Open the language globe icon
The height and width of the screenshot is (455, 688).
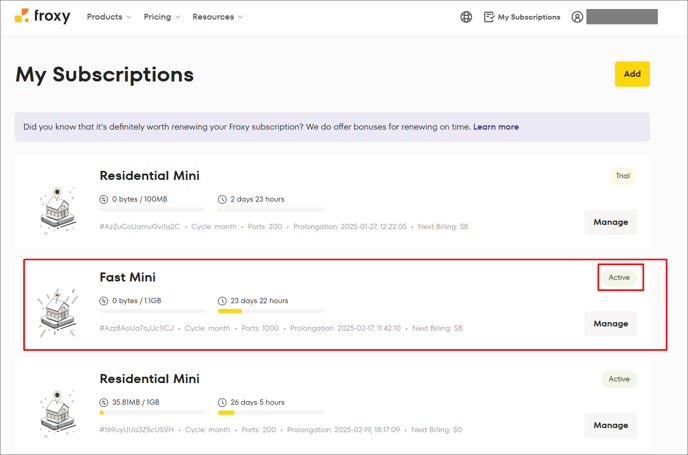pyautogui.click(x=466, y=17)
